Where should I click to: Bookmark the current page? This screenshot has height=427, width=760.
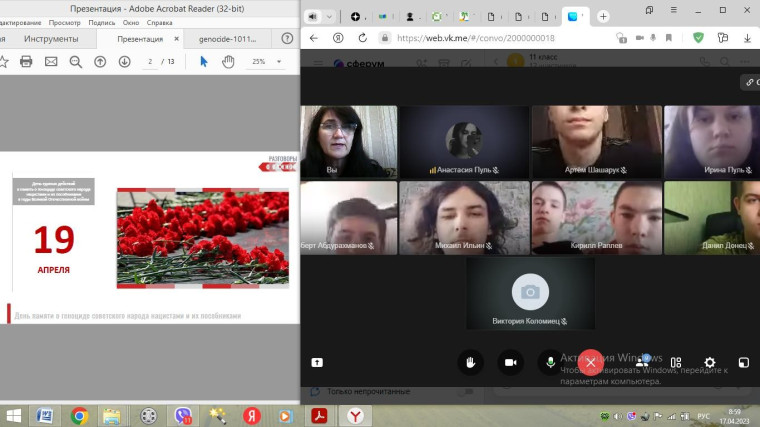pos(669,38)
